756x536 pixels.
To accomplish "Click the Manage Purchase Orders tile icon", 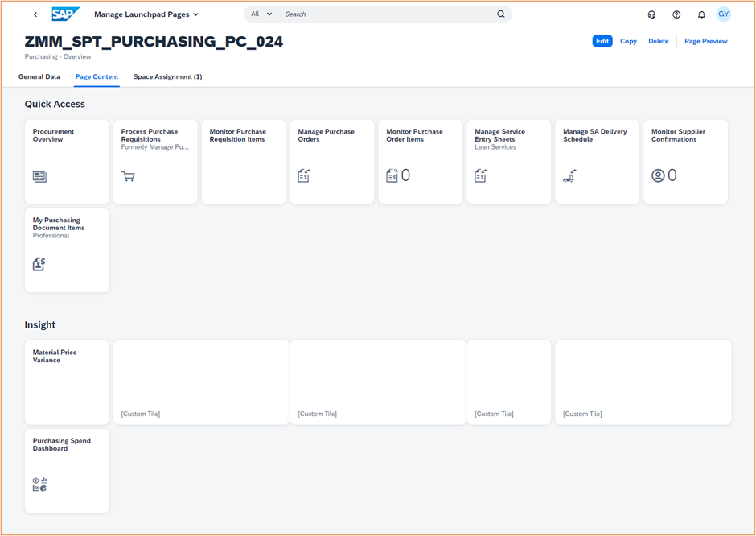I will point(304,175).
